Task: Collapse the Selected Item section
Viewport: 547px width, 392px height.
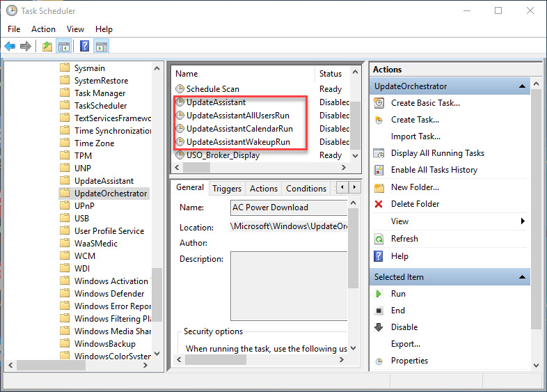Action: (x=522, y=277)
